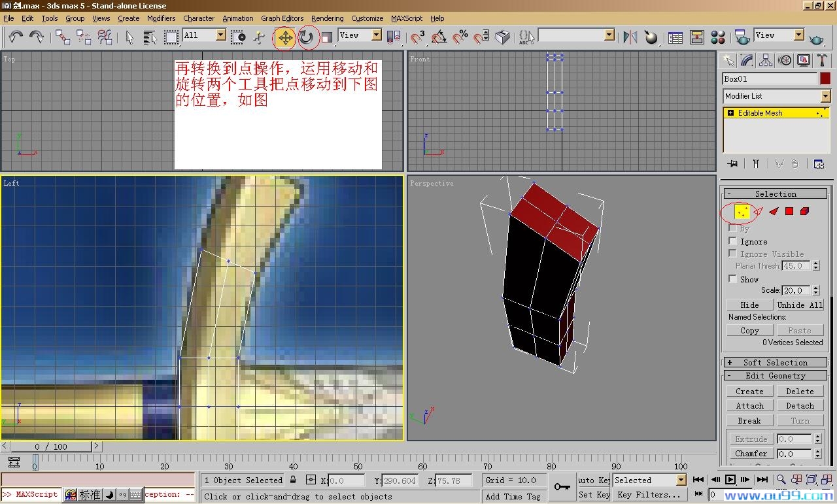Activate the Select and Scale tool

click(x=327, y=37)
